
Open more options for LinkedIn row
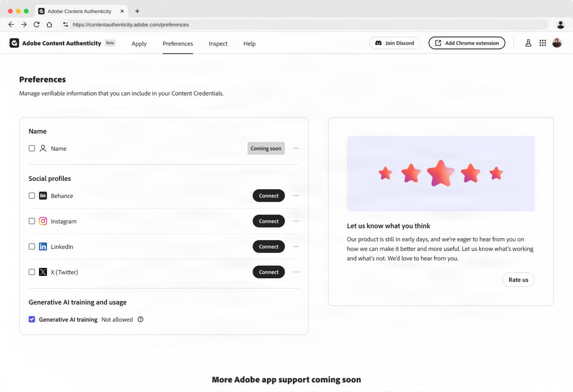(296, 247)
